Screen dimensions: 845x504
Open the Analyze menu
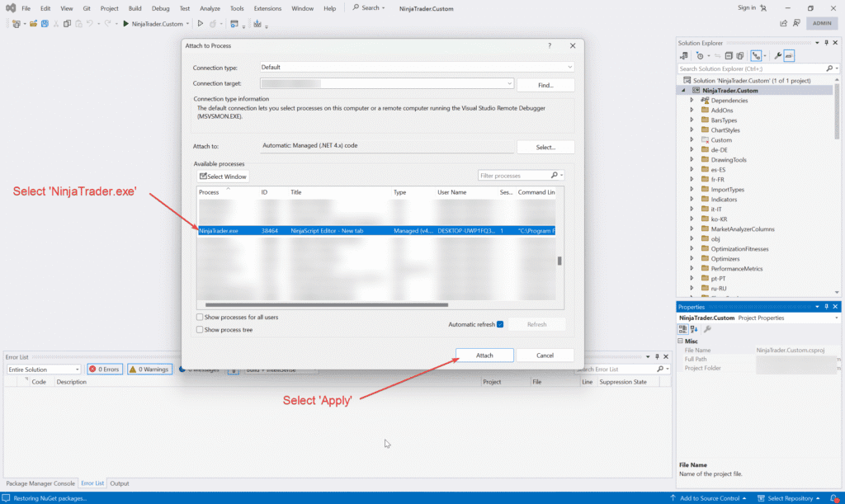(210, 8)
